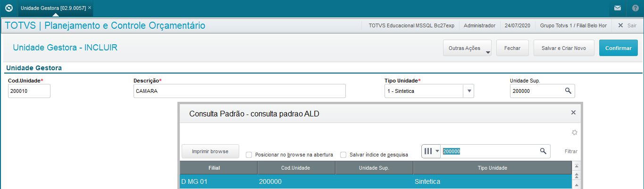The width and height of the screenshot is (644, 189).
Task: Click the Filtrar link
Action: coord(571,151)
